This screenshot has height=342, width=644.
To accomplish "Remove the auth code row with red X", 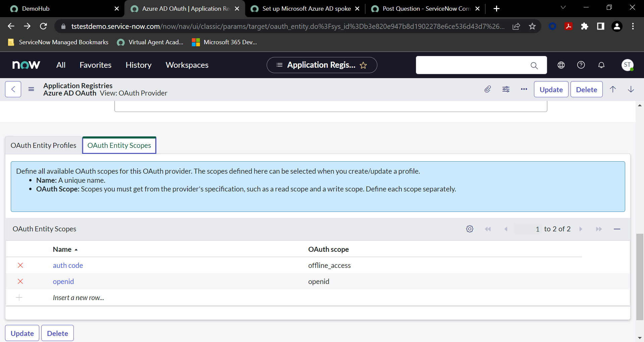I will click(x=20, y=265).
